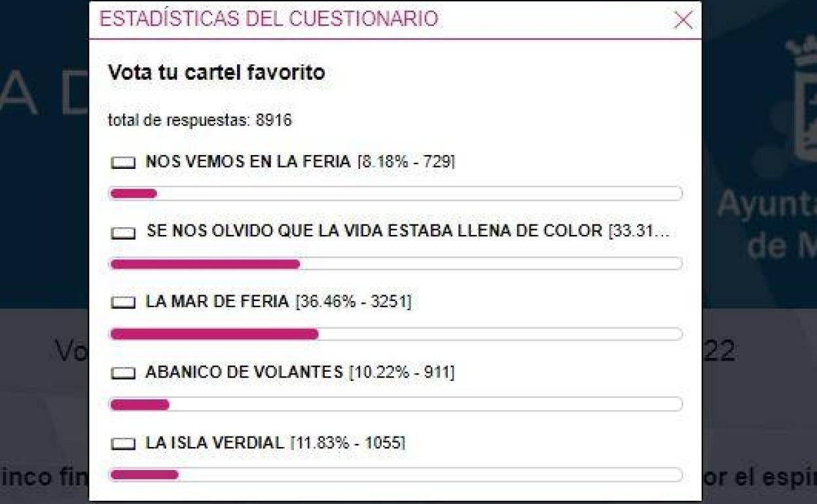Select the NOS VEMOS EN LA FERIA label
Screen dimensions: 817x504
[x=248, y=162]
